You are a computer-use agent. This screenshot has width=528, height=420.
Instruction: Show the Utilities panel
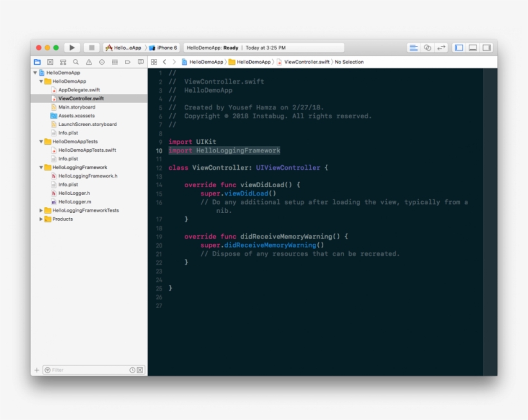click(x=488, y=48)
